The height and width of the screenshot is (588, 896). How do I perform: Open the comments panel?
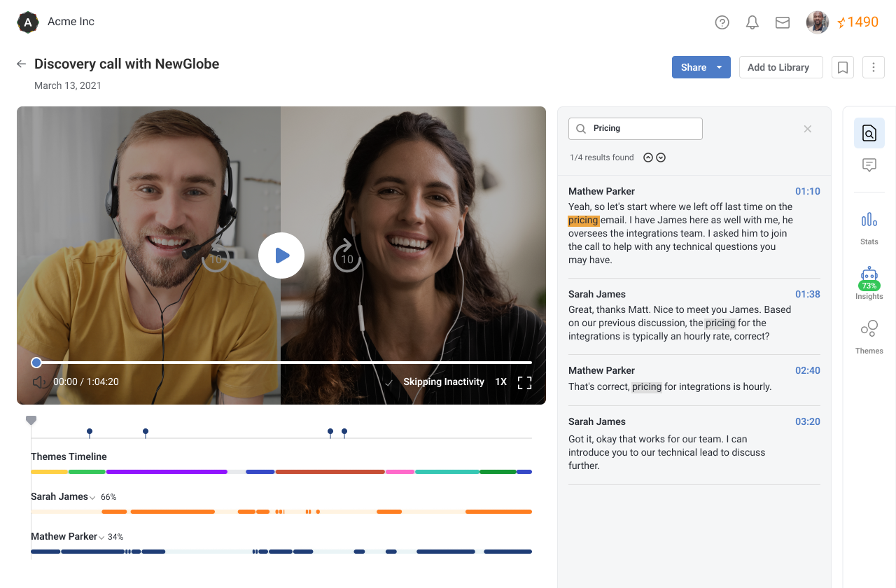pyautogui.click(x=869, y=164)
